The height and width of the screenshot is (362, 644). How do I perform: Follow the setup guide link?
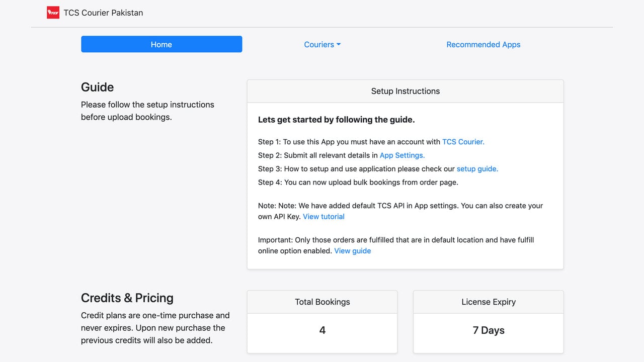click(x=477, y=169)
